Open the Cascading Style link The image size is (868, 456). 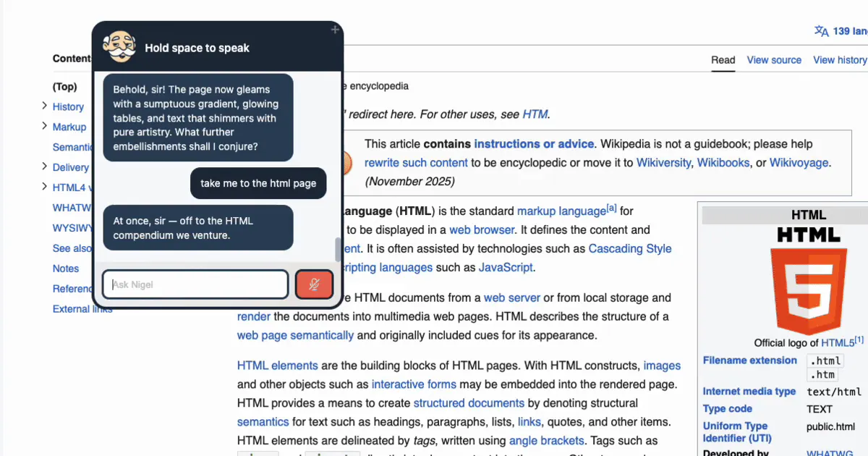click(x=630, y=249)
